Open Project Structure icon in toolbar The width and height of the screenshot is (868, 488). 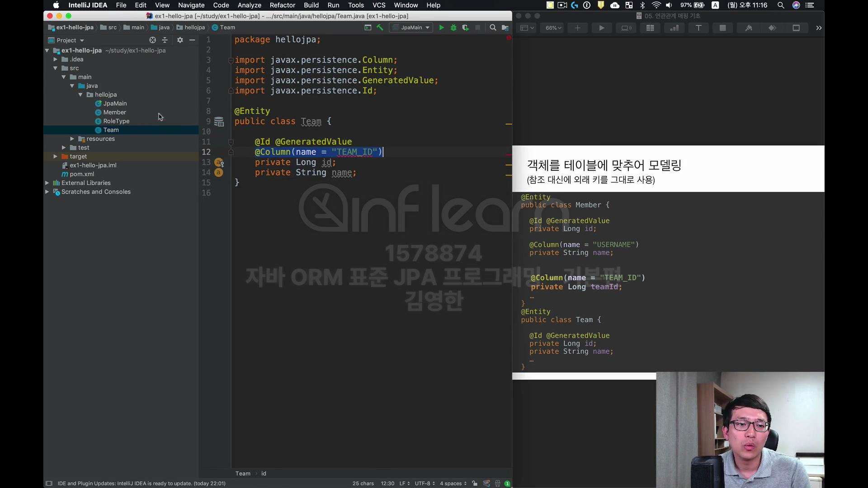(x=505, y=28)
